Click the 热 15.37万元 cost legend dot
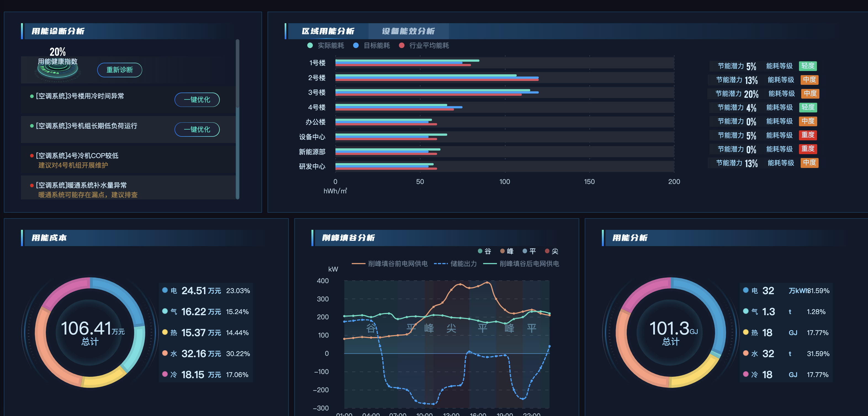The height and width of the screenshot is (416, 868). click(x=165, y=332)
